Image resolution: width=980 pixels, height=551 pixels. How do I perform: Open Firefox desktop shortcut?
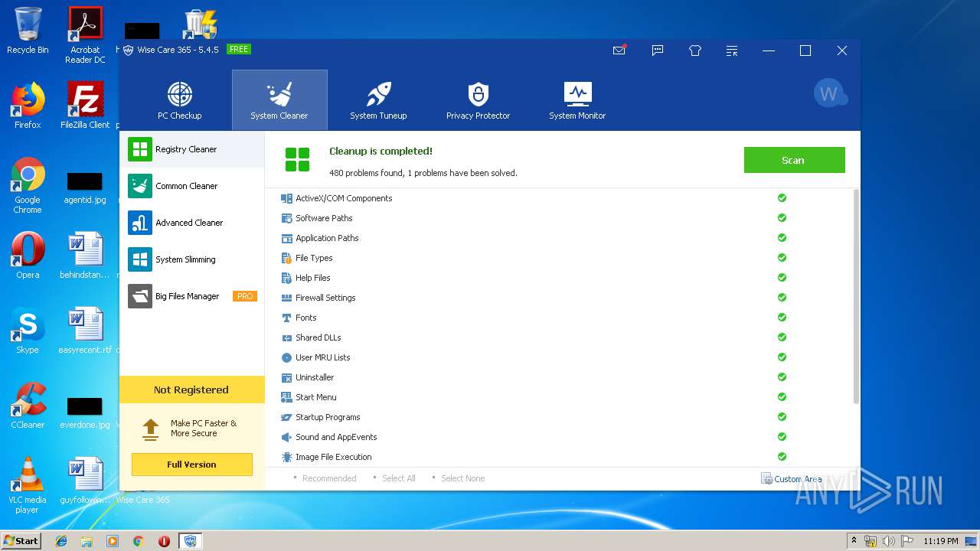click(28, 106)
